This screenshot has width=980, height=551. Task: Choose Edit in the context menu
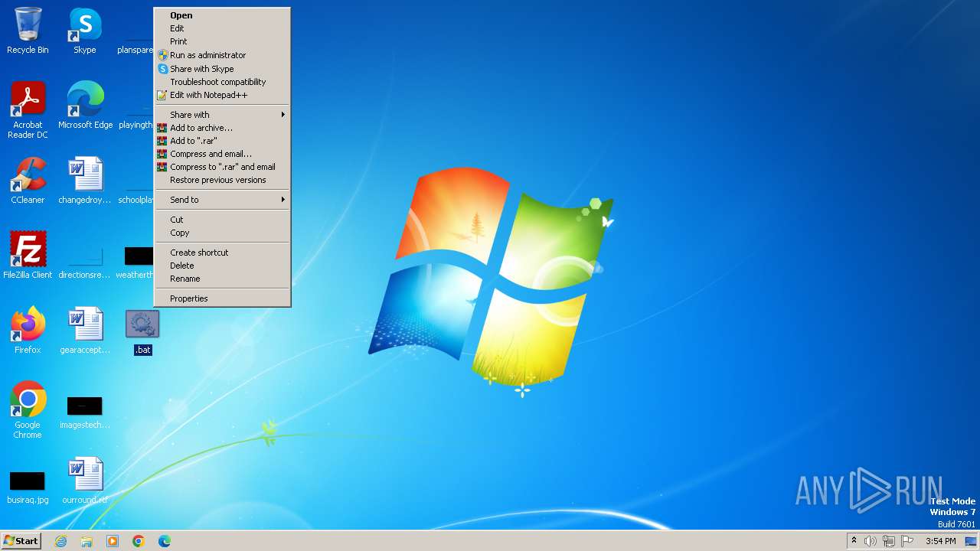click(x=222, y=28)
